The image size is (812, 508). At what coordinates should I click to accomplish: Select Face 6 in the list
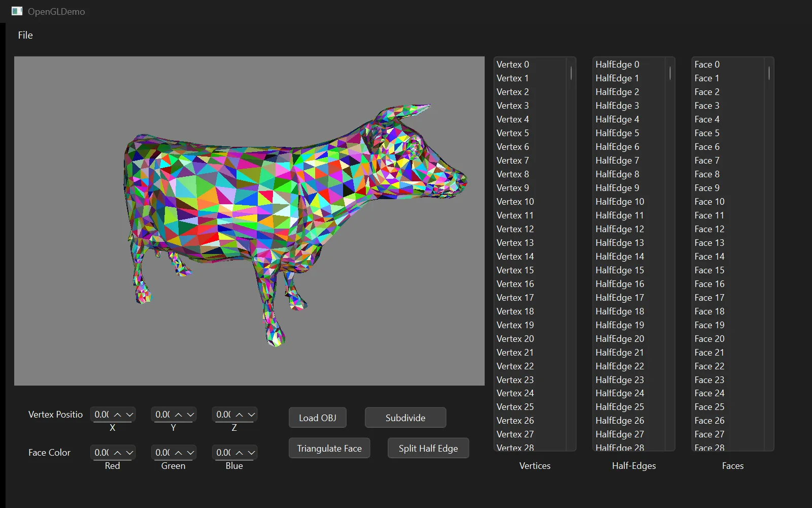728,147
